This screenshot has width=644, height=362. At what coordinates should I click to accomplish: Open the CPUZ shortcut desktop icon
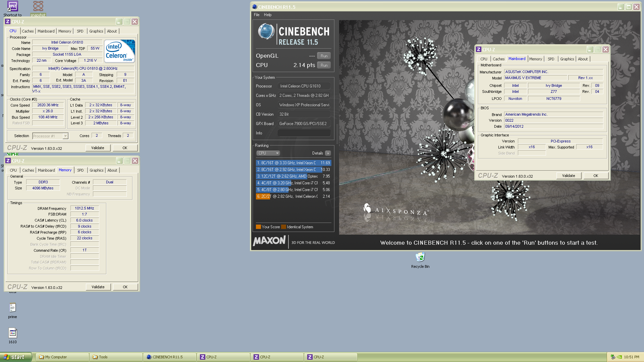coord(12,8)
